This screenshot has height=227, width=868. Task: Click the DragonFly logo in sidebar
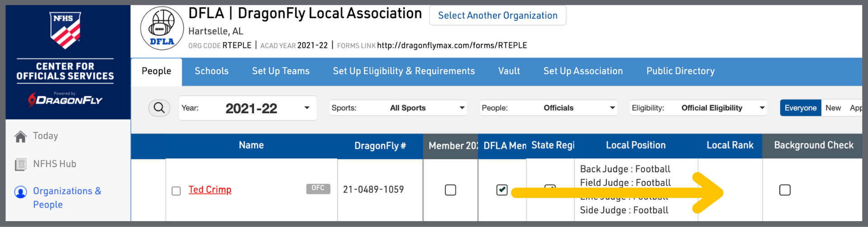coord(65,99)
